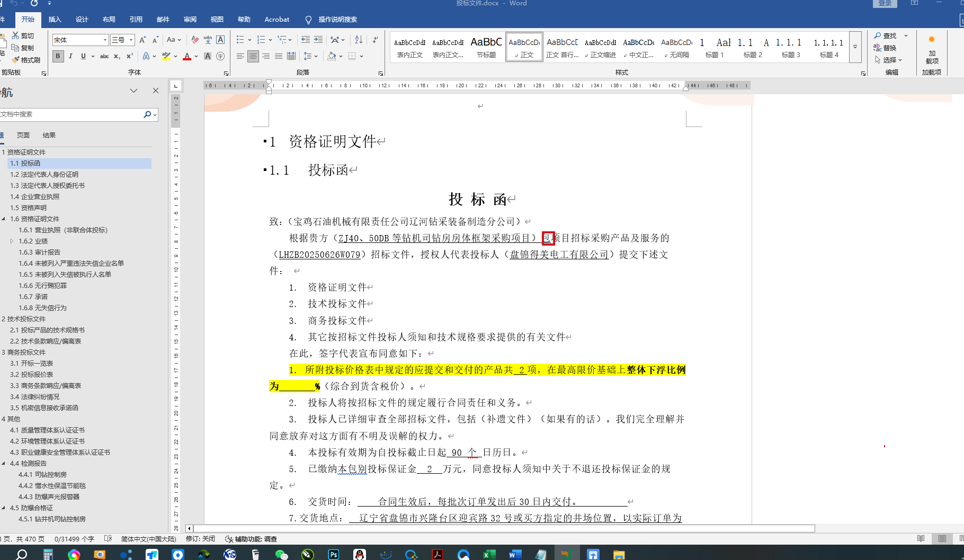Open the font name dropdown (宋体)
964x560 pixels.
tap(105, 40)
